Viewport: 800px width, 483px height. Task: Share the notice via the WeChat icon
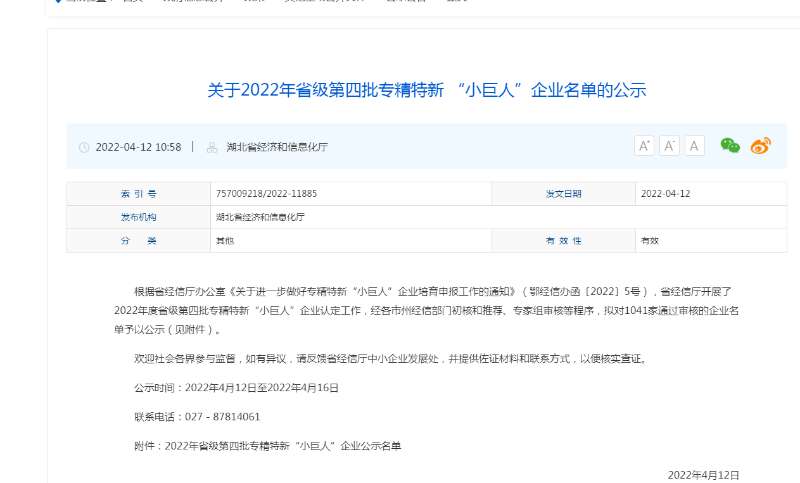731,146
